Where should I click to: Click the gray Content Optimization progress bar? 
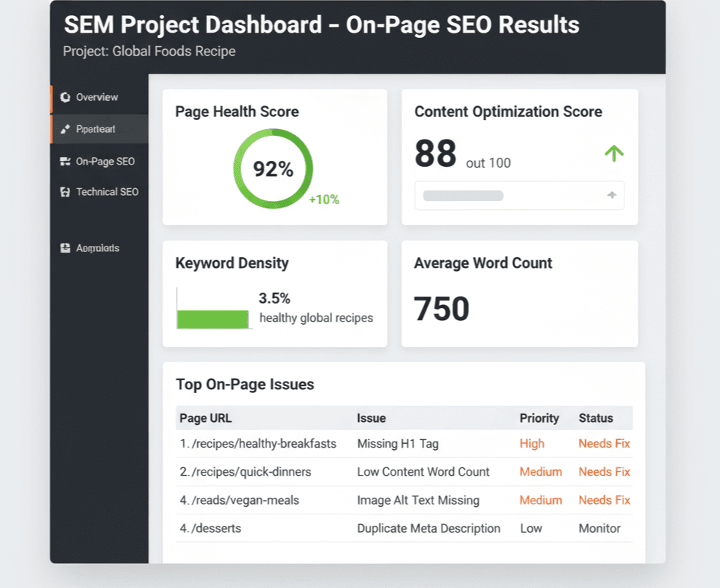click(x=463, y=196)
